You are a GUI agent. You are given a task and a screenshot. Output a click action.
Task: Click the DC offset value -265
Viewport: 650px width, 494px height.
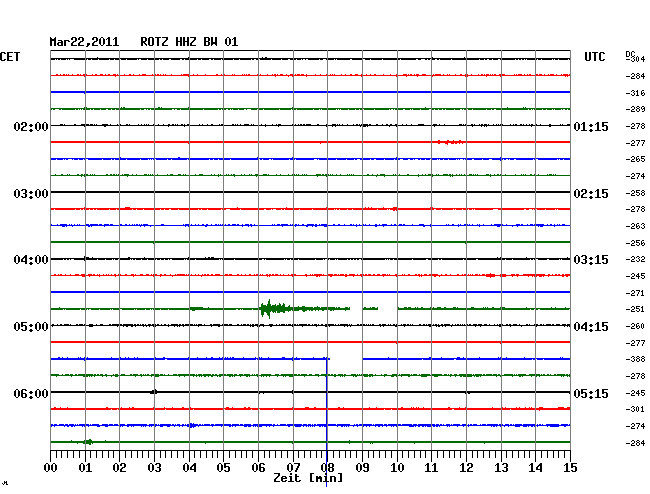click(x=635, y=159)
